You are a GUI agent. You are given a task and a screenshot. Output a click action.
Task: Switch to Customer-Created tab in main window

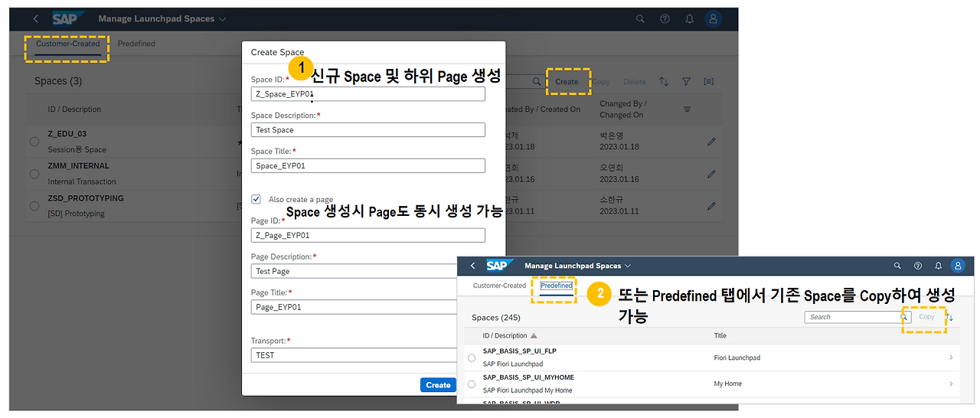tap(68, 44)
